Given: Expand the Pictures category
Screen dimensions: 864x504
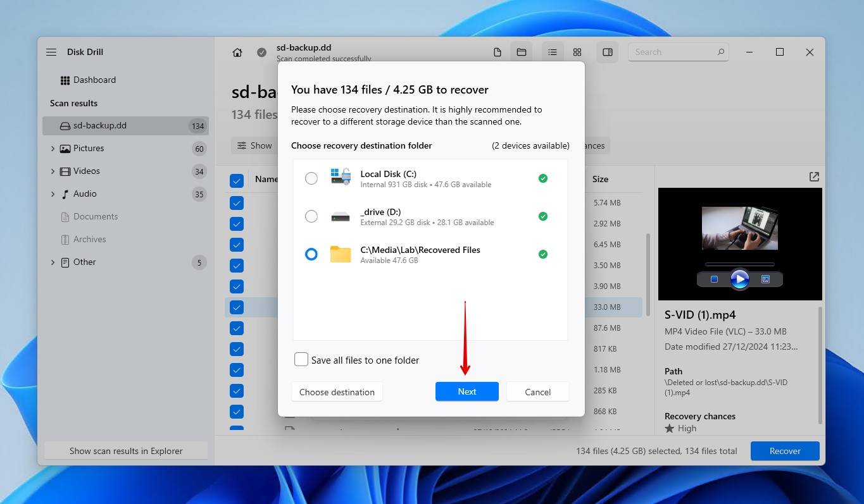Looking at the screenshot, I should pos(53,148).
